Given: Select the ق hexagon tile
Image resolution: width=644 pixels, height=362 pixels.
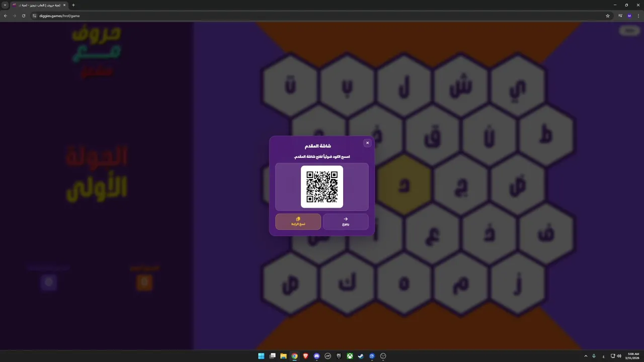Looking at the screenshot, I should (x=433, y=136).
